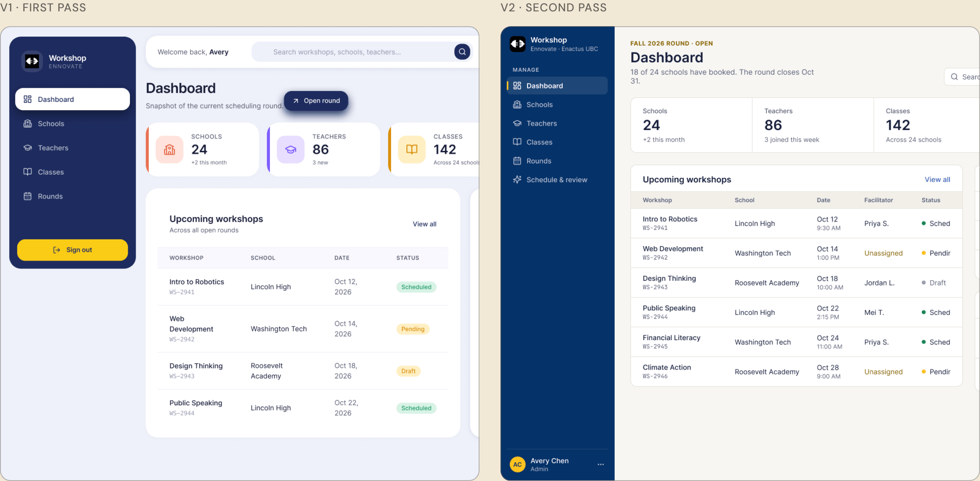The width and height of the screenshot is (980, 481).
Task: Click the search magnifier icon in V2 header
Action: (x=955, y=77)
